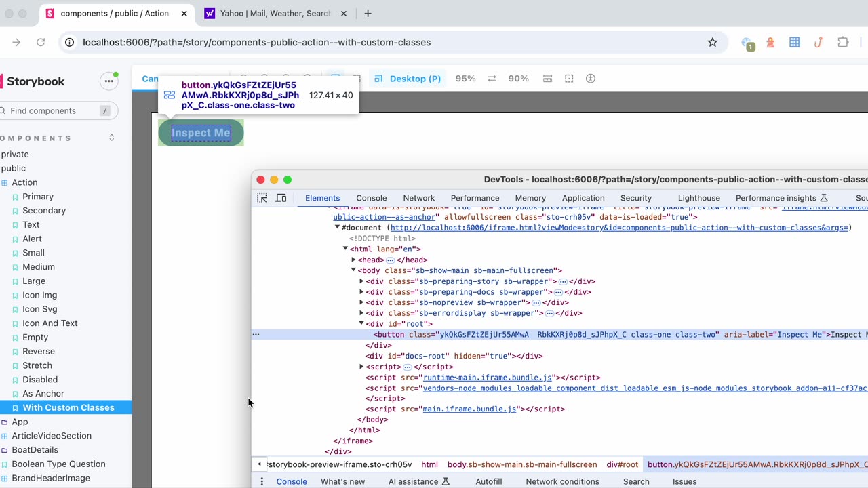
Task: Open the DevTools Memory tab
Action: tap(530, 198)
